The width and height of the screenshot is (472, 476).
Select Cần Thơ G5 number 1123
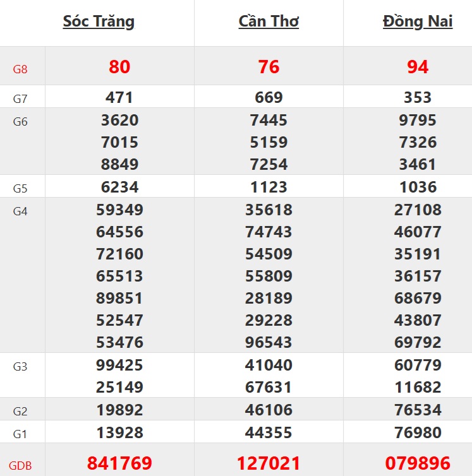click(x=269, y=187)
